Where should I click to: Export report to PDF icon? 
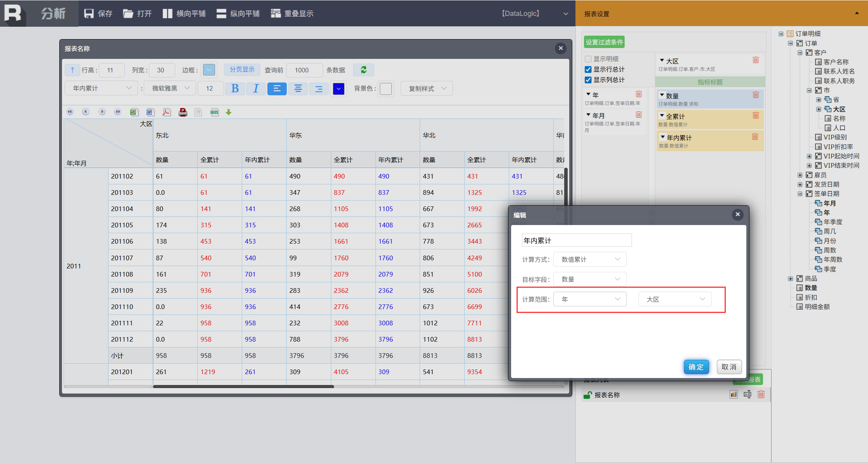[166, 112]
